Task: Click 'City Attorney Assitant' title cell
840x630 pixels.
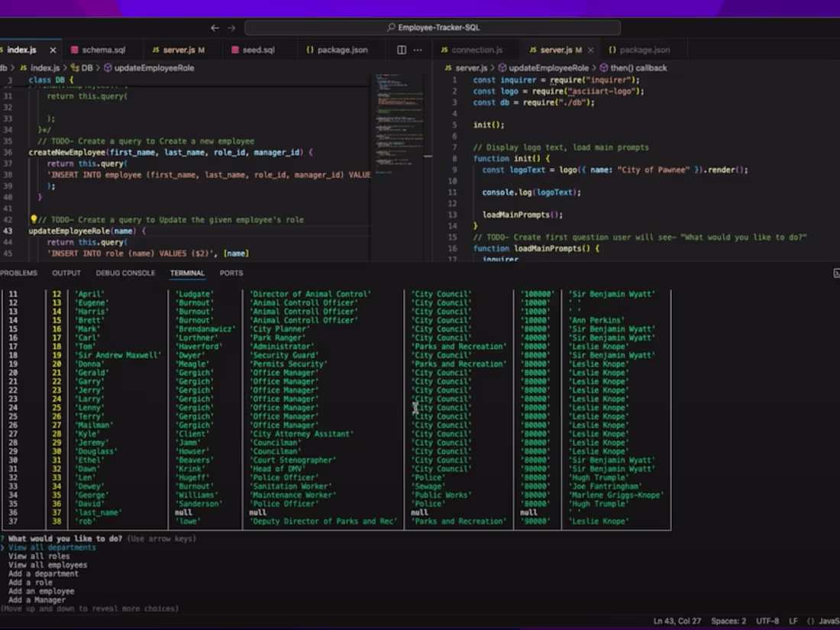Action: coord(302,434)
